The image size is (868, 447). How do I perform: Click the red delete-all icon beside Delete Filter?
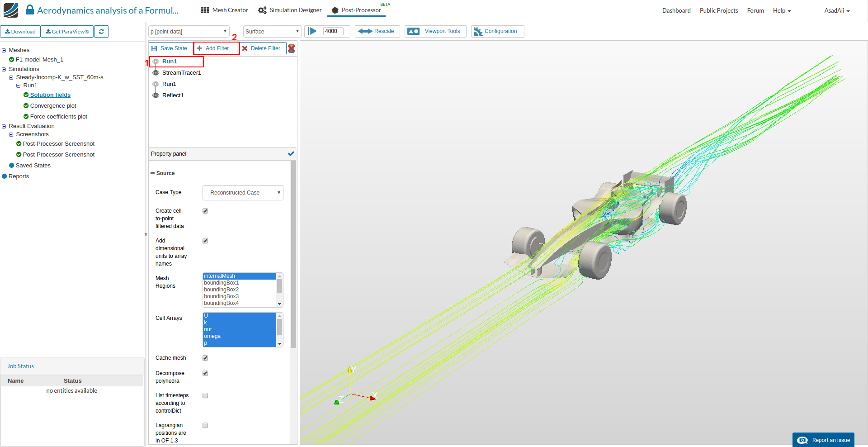[292, 48]
